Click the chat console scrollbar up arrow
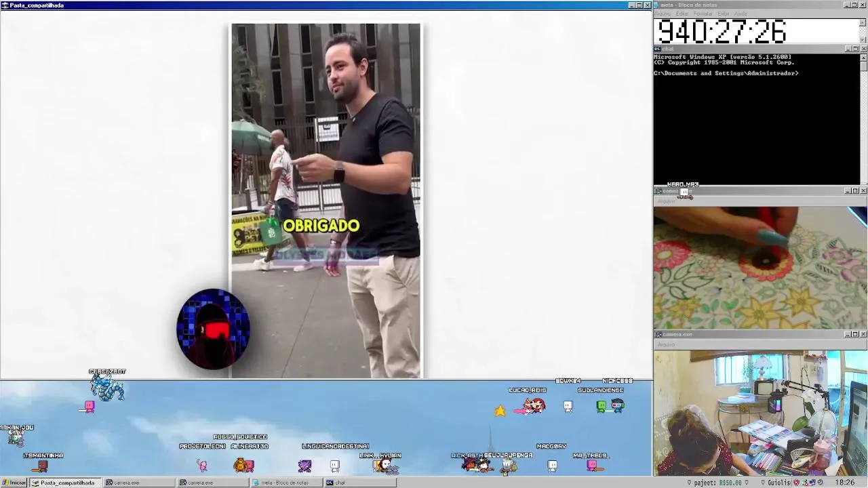The image size is (868, 488). pos(863,58)
